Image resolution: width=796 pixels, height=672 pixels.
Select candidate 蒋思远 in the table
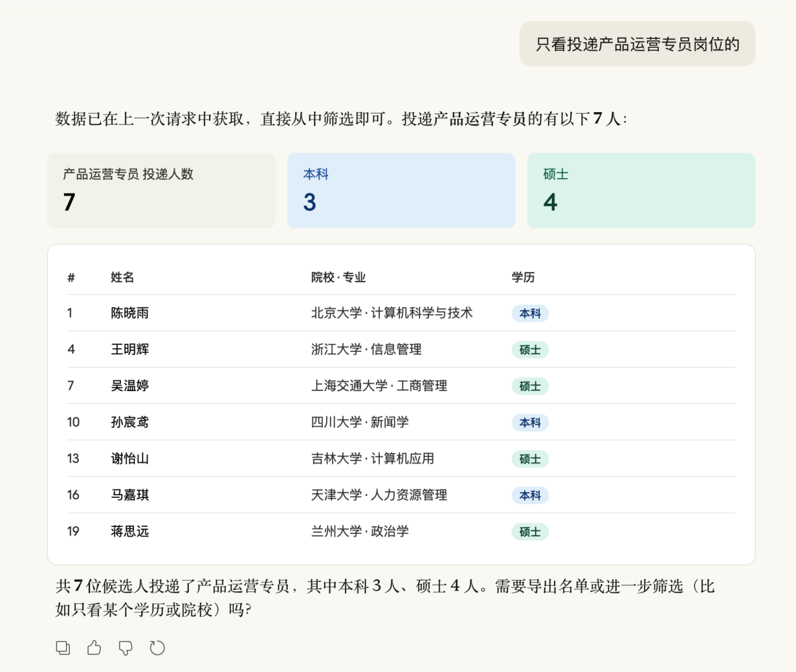130,532
